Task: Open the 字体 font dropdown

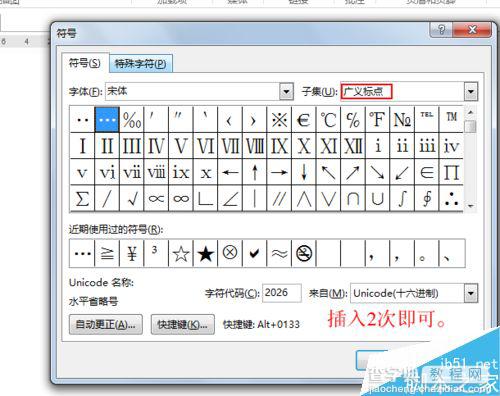Action: pyautogui.click(x=286, y=91)
